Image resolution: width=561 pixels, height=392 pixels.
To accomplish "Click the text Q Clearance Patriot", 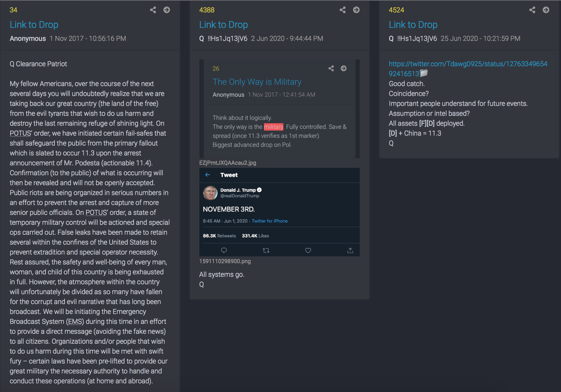I will (38, 64).
